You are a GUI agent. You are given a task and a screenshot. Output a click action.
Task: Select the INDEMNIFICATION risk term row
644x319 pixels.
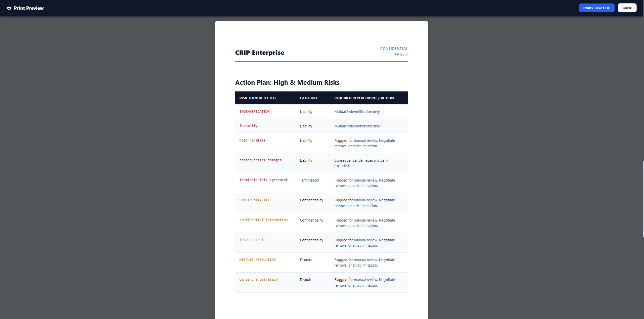tap(254, 111)
